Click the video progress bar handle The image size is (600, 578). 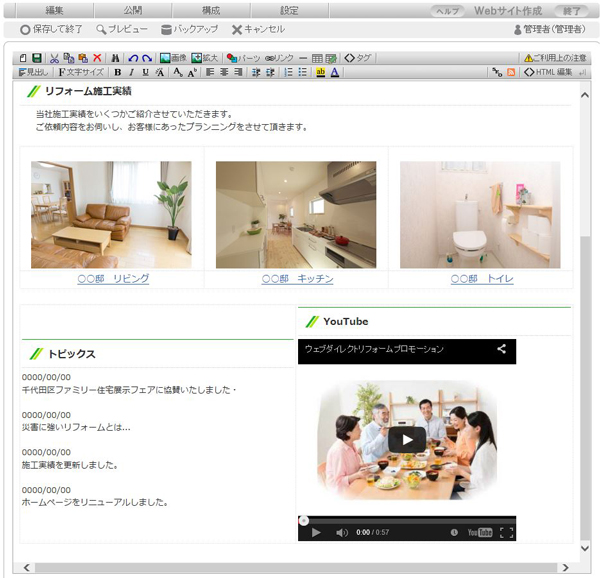click(x=304, y=521)
